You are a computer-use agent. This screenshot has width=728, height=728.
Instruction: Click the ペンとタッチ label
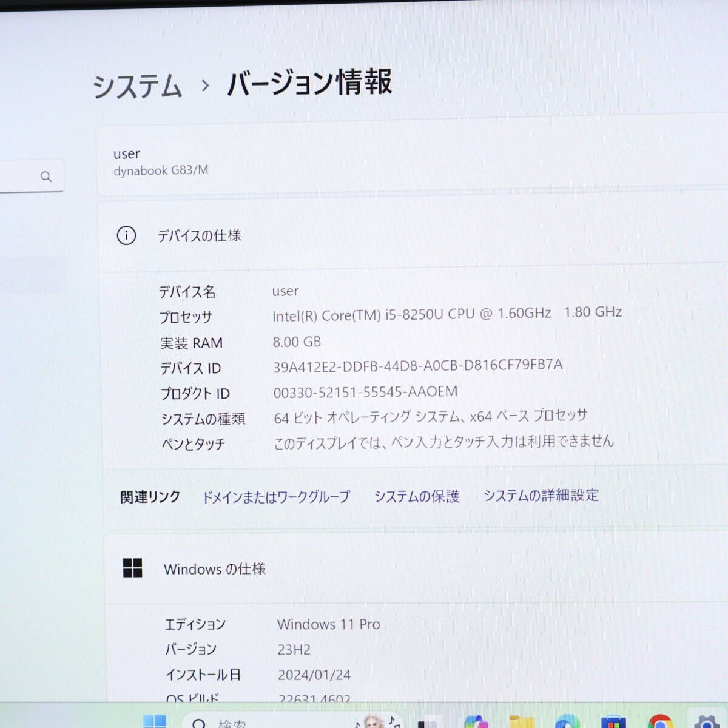194,444
